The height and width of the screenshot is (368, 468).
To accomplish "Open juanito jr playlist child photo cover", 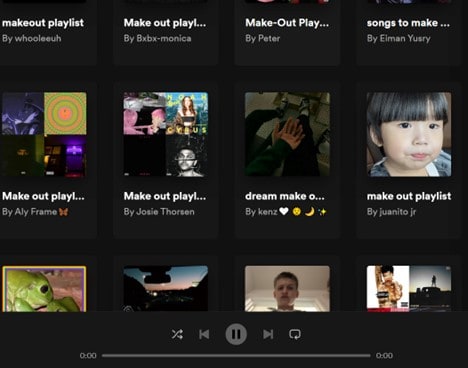I will [x=409, y=134].
